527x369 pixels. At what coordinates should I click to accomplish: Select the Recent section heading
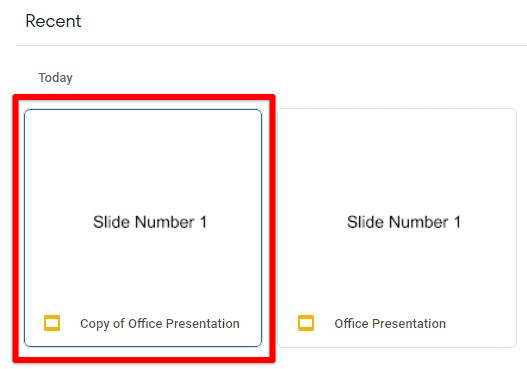(53, 21)
